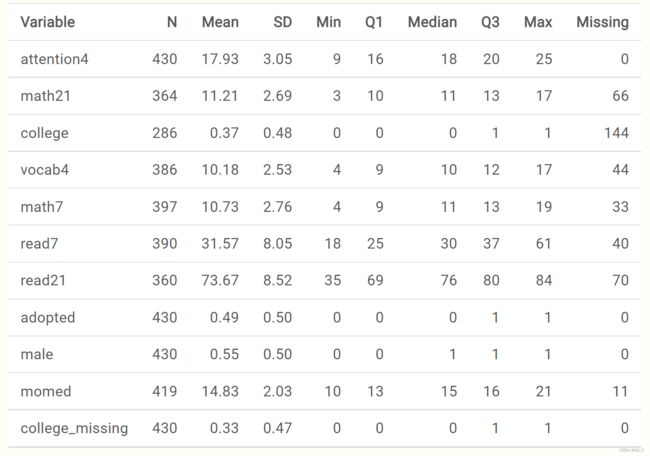
Task: Click the read7 variable name
Action: click(39, 243)
